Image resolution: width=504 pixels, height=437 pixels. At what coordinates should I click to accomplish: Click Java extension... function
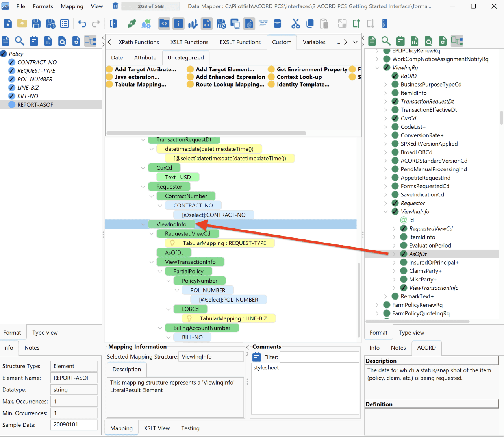click(x=133, y=77)
